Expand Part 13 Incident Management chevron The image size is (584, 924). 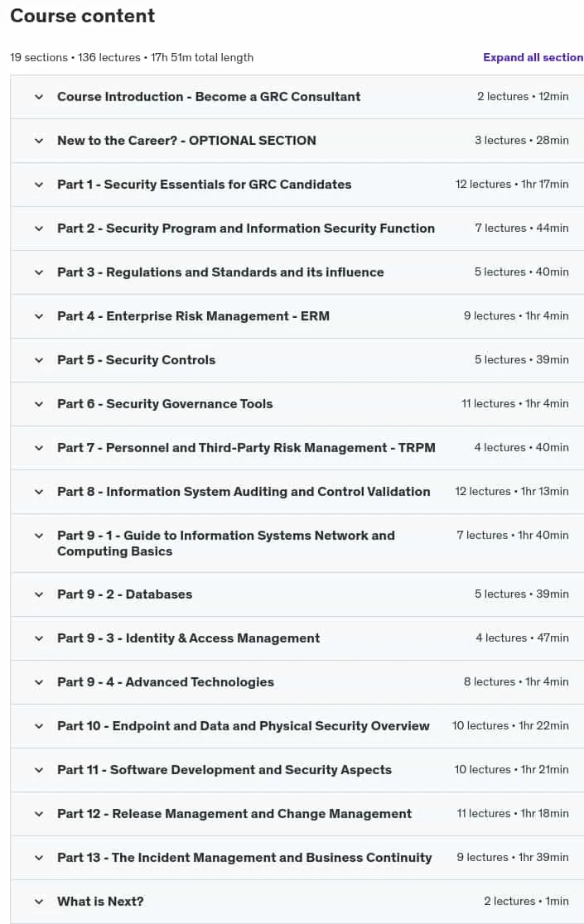(39, 858)
